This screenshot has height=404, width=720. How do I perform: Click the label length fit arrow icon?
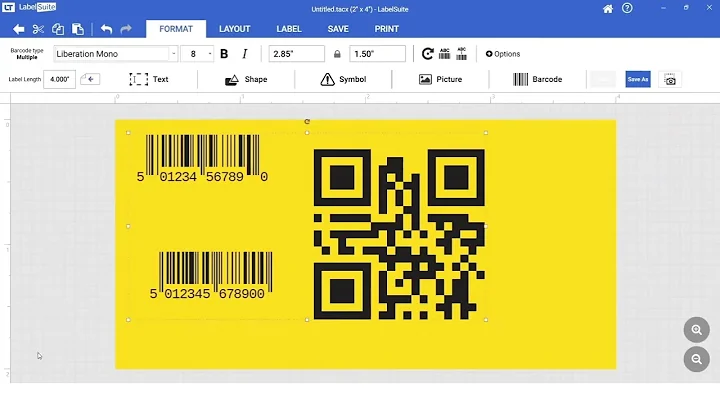tap(90, 79)
